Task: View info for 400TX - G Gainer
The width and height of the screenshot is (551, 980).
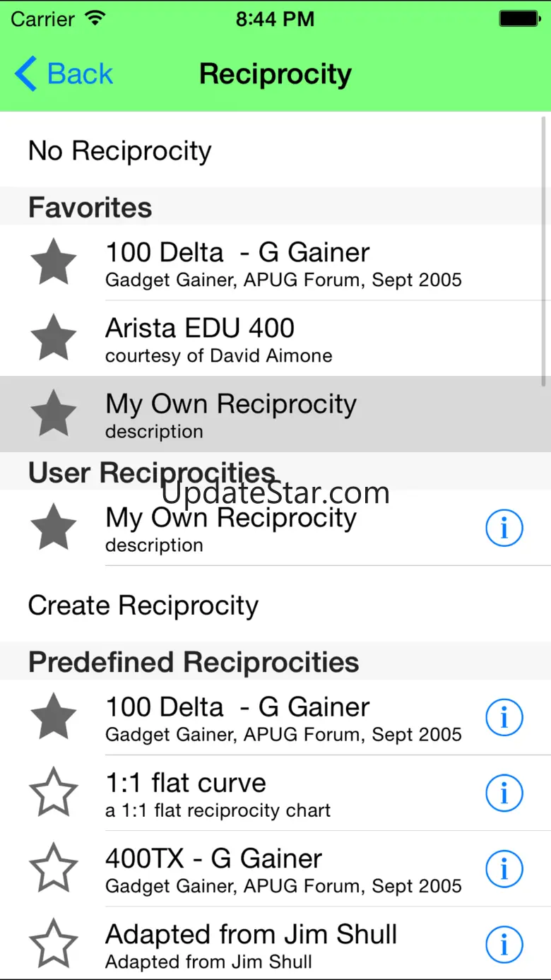Action: [x=504, y=869]
